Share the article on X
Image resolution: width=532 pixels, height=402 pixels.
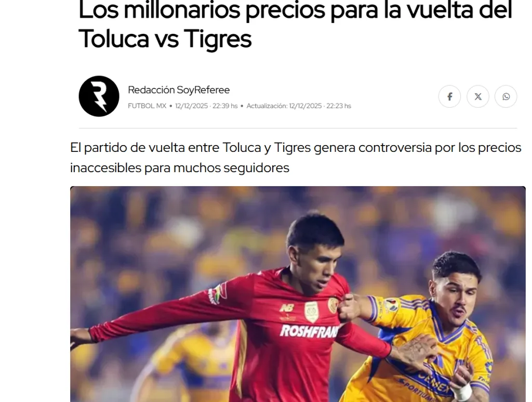click(478, 96)
